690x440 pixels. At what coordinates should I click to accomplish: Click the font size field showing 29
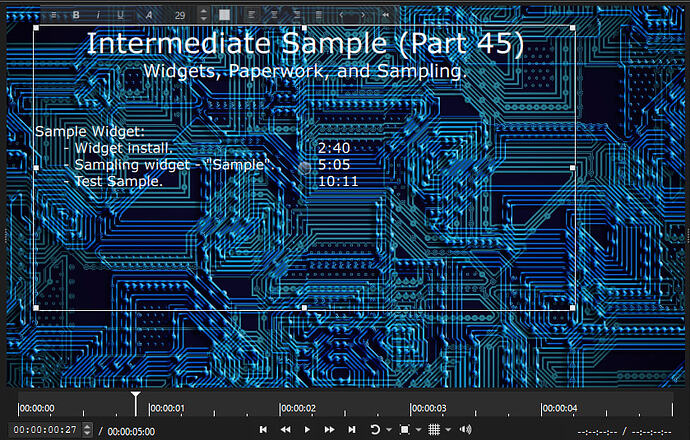180,15
